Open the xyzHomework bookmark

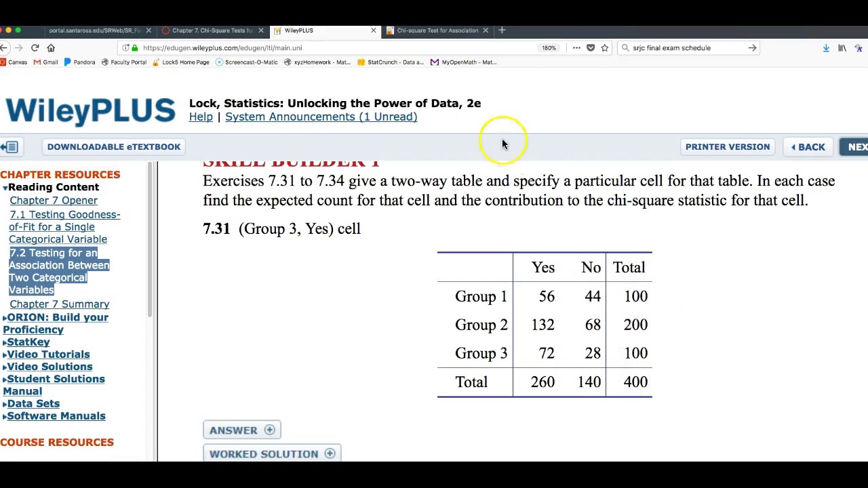[x=317, y=62]
